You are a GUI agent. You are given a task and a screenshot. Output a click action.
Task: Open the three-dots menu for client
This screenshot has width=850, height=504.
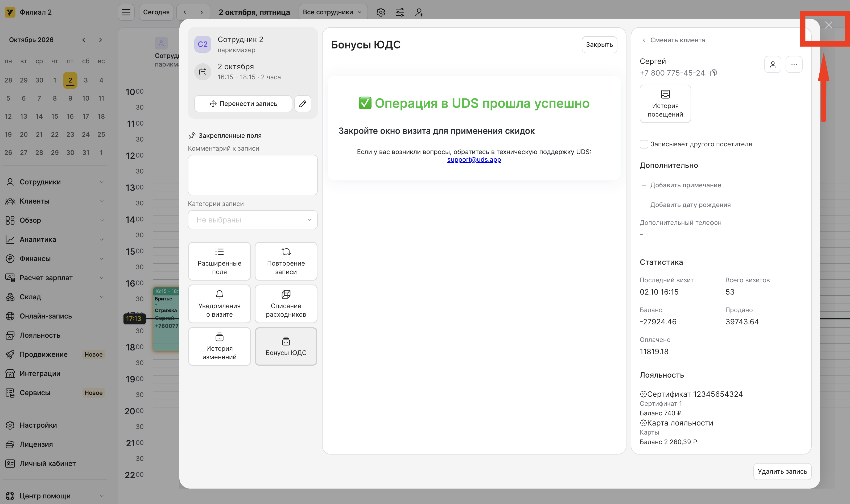tap(794, 64)
